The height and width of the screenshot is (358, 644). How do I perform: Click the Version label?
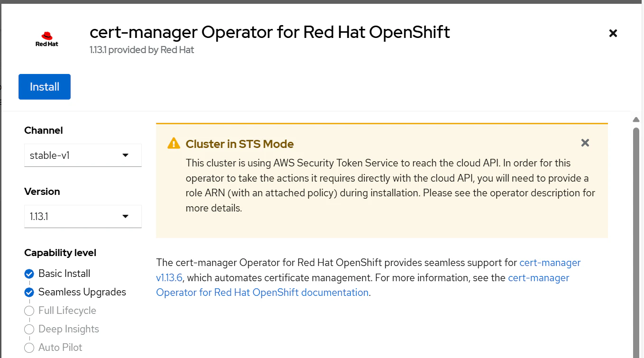(42, 192)
